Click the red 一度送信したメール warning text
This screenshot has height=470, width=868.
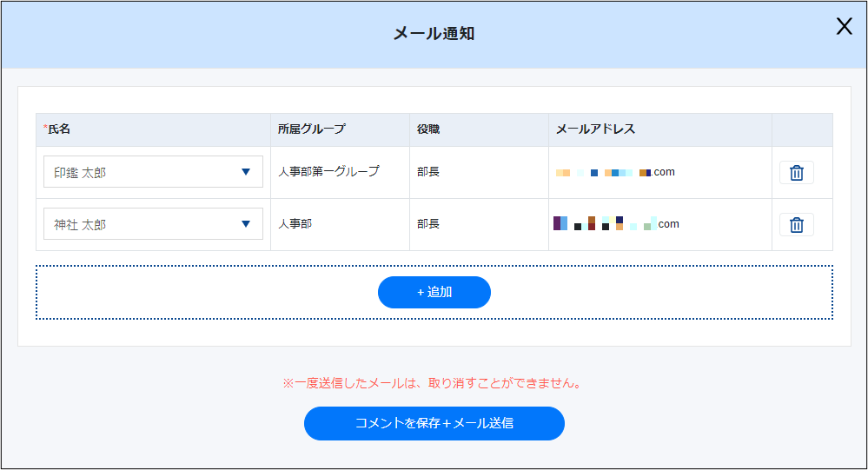(x=432, y=383)
